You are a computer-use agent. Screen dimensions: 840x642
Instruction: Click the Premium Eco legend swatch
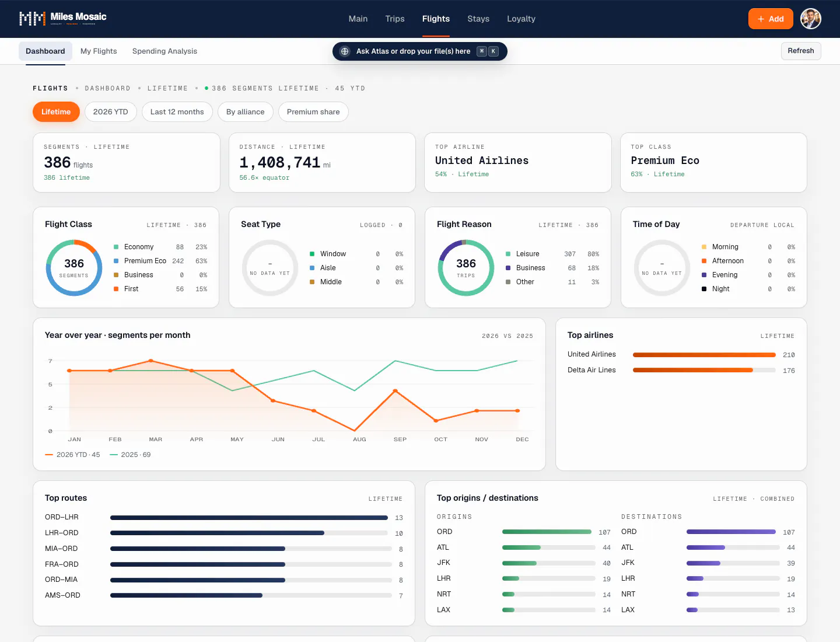click(x=116, y=261)
